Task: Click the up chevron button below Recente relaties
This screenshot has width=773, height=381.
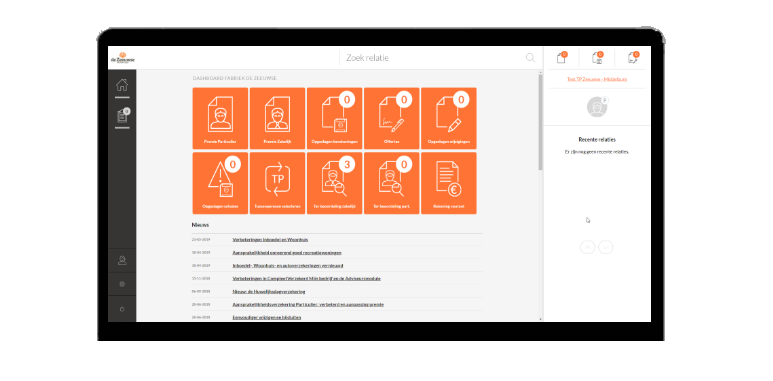Action: tap(588, 247)
